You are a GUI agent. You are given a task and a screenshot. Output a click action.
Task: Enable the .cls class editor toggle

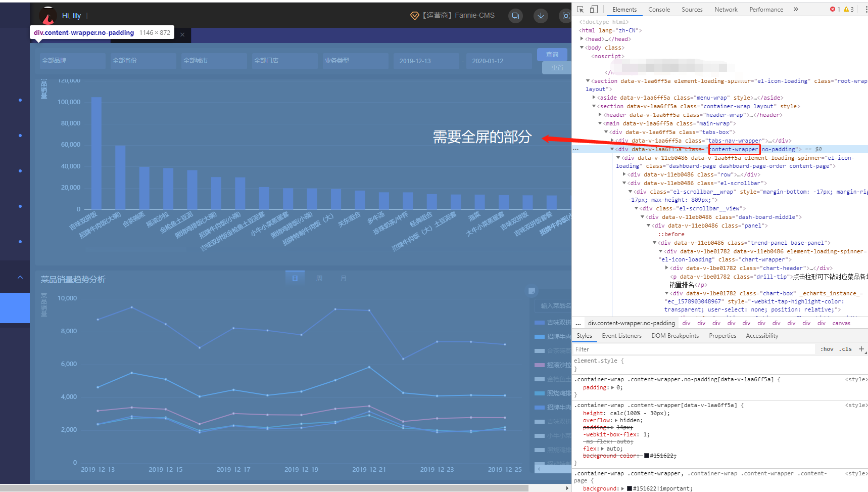point(846,349)
